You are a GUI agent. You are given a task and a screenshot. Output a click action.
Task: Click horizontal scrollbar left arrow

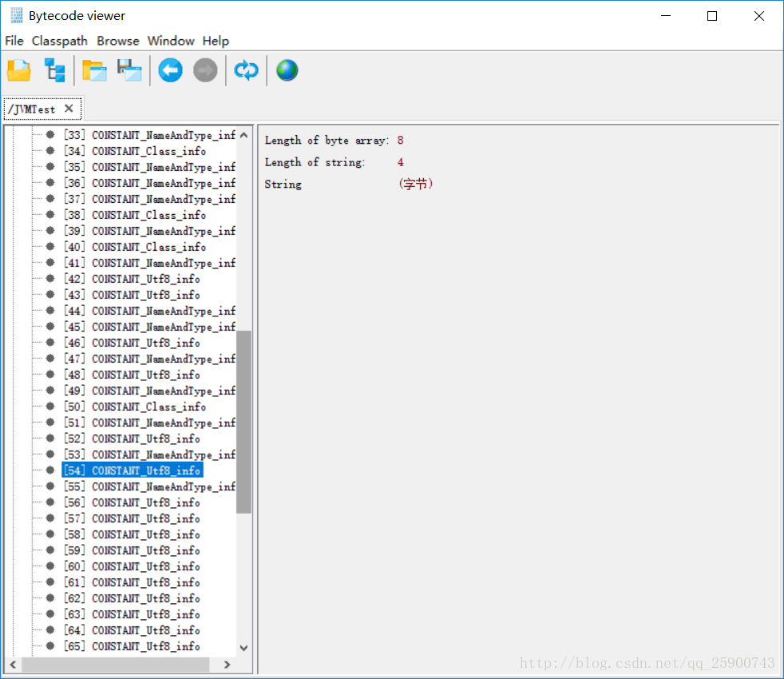13,665
